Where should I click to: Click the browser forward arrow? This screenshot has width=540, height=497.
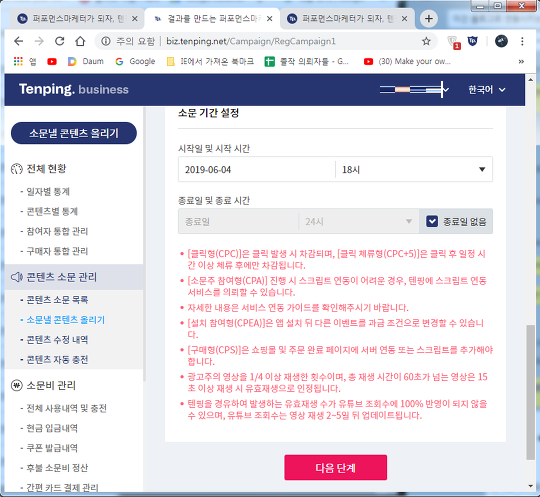click(x=39, y=41)
